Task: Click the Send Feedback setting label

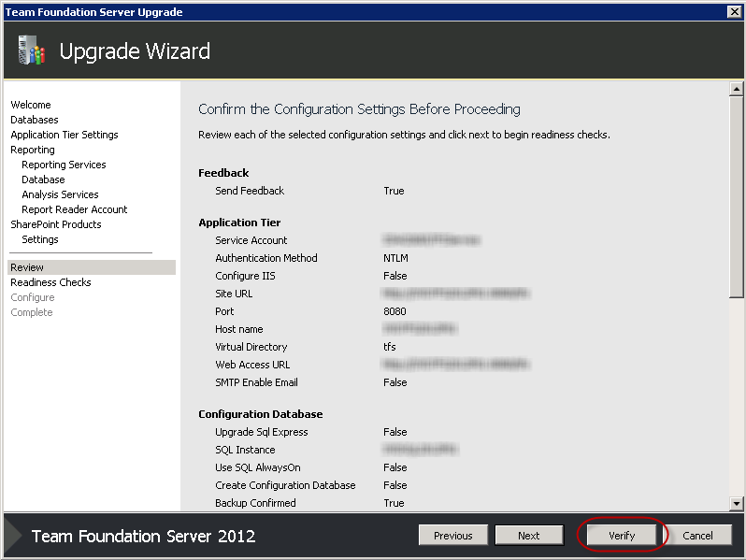Action: coord(250,191)
